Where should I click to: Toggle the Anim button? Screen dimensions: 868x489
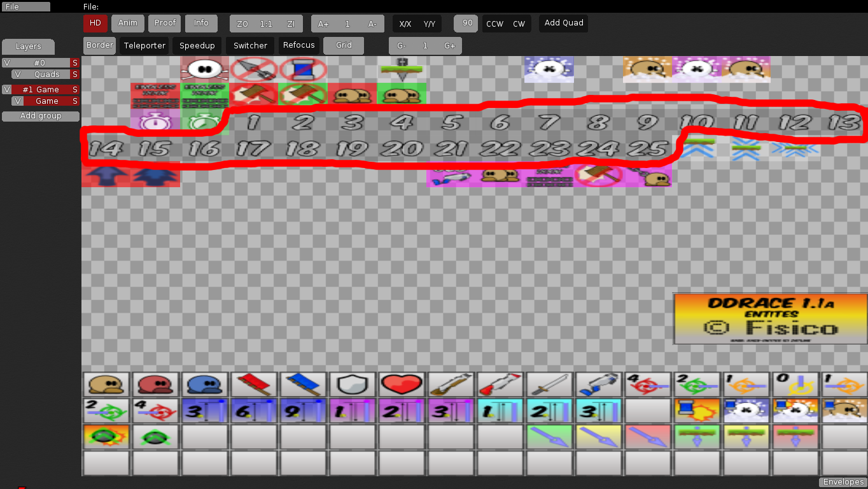point(128,24)
